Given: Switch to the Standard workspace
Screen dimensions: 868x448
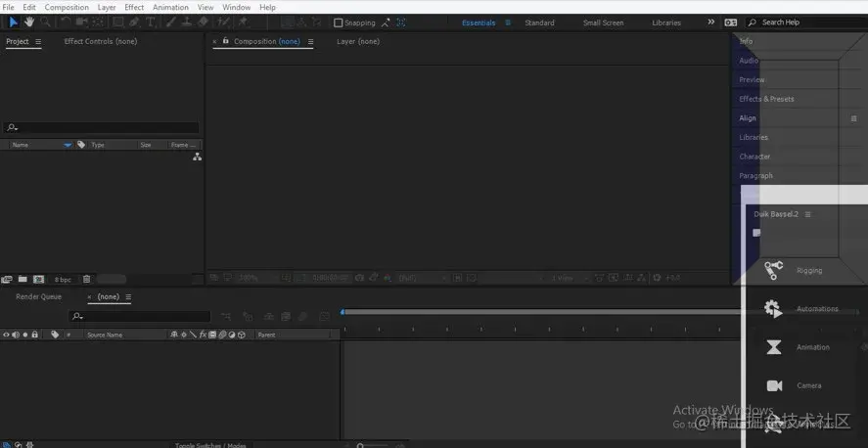Looking at the screenshot, I should tap(540, 22).
